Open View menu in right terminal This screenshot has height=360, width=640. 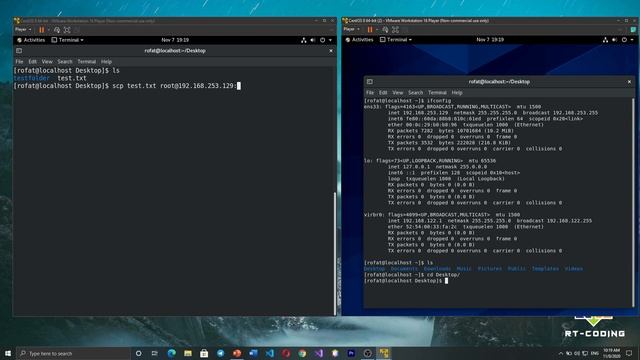tap(398, 93)
